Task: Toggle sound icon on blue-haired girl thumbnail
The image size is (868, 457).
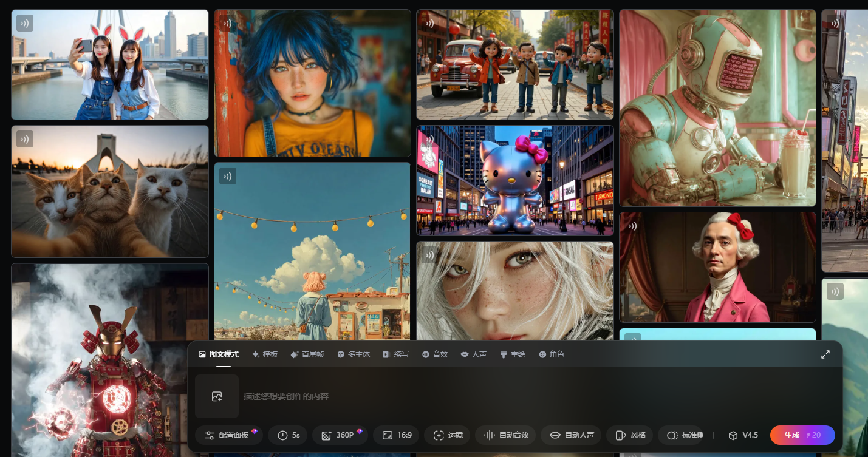Action: click(x=227, y=24)
